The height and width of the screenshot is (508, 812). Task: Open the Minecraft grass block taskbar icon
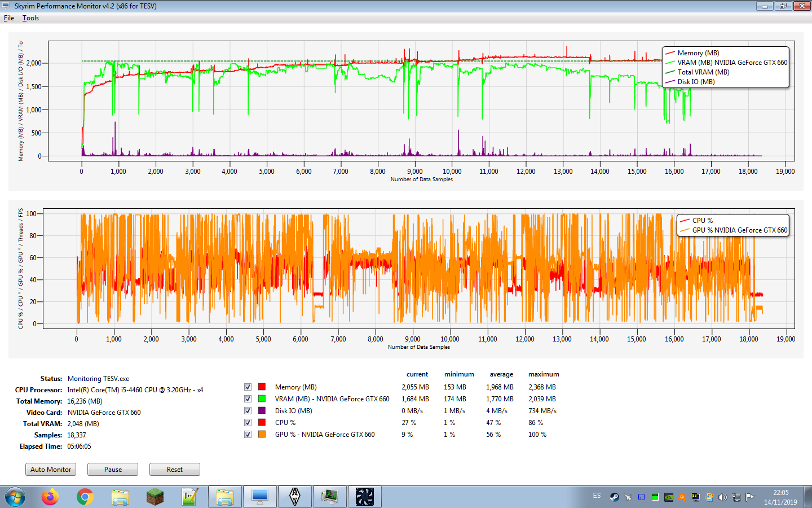[155, 497]
